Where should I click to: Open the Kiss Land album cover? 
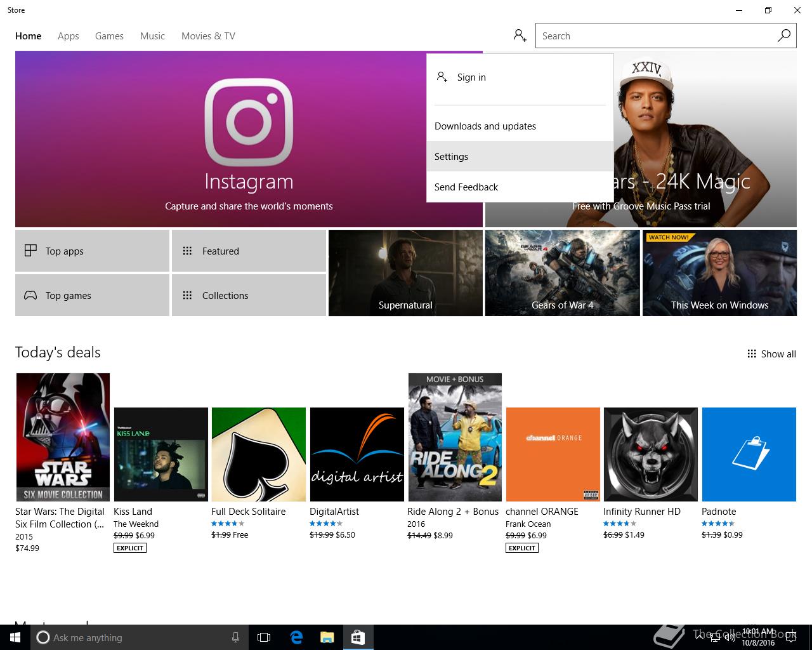tap(161, 454)
